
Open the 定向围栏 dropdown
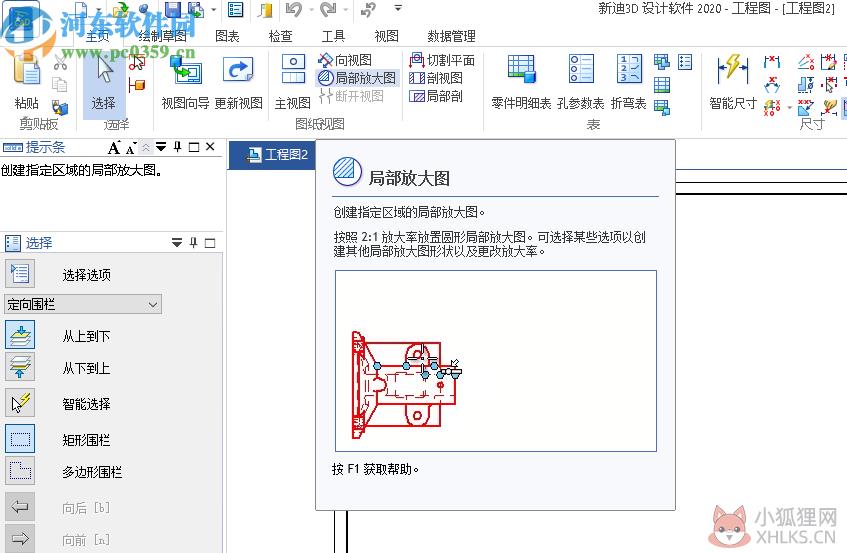pyautogui.click(x=83, y=305)
